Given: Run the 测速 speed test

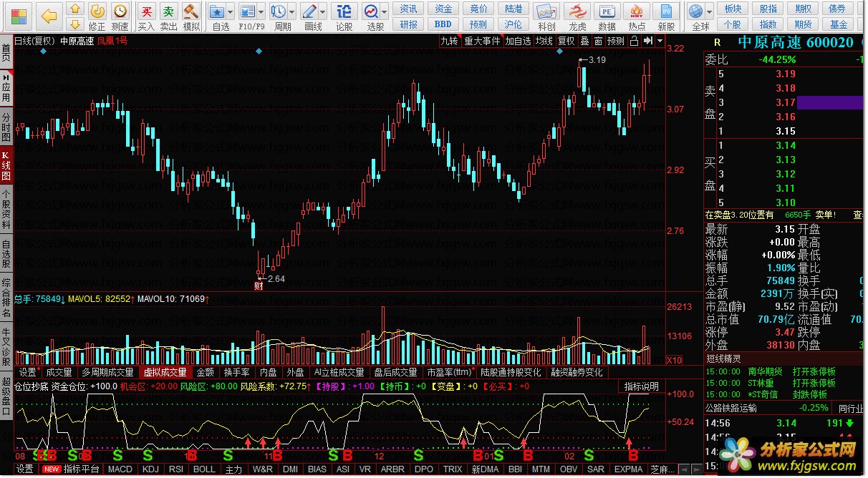Looking at the screenshot, I should (x=121, y=16).
